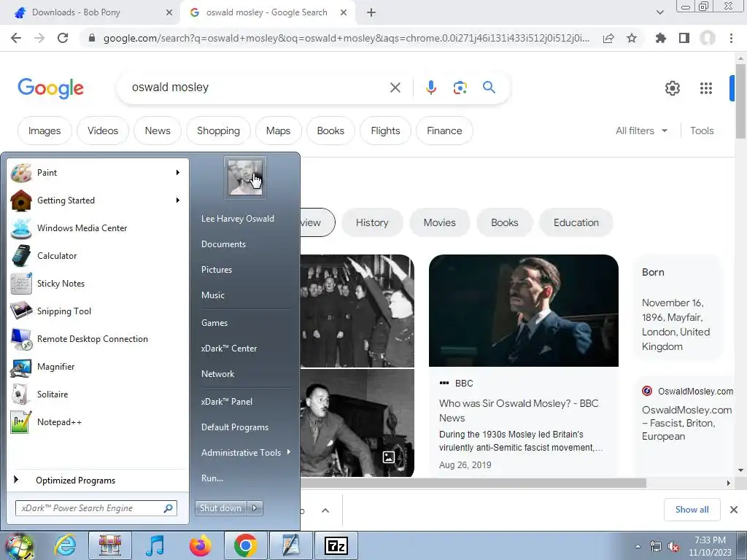The image size is (747, 560).
Task: Switch to Chrome on the taskbar
Action: point(246,545)
